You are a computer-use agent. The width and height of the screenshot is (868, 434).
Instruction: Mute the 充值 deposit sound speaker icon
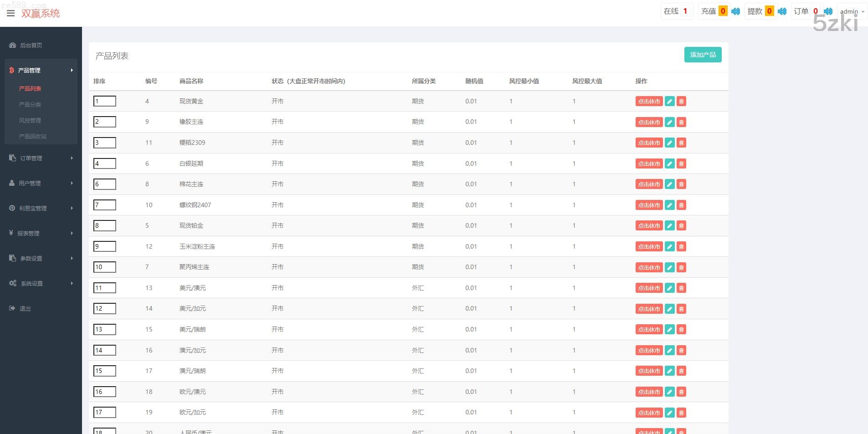click(736, 11)
